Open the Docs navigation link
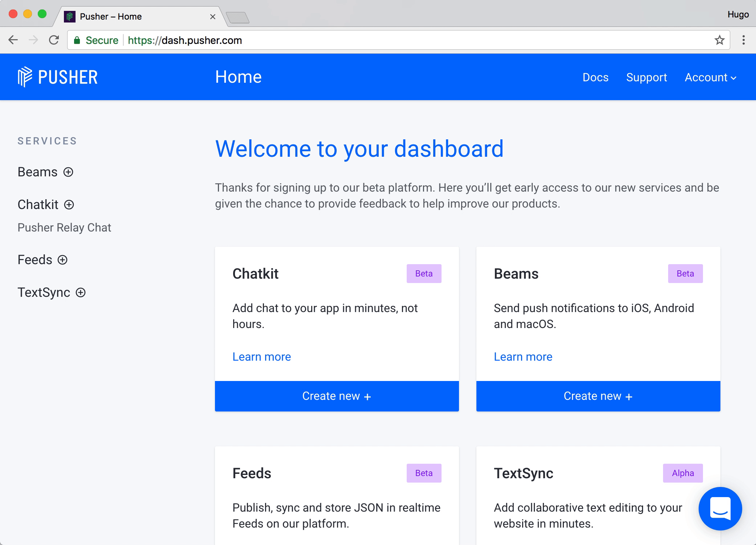 595,77
